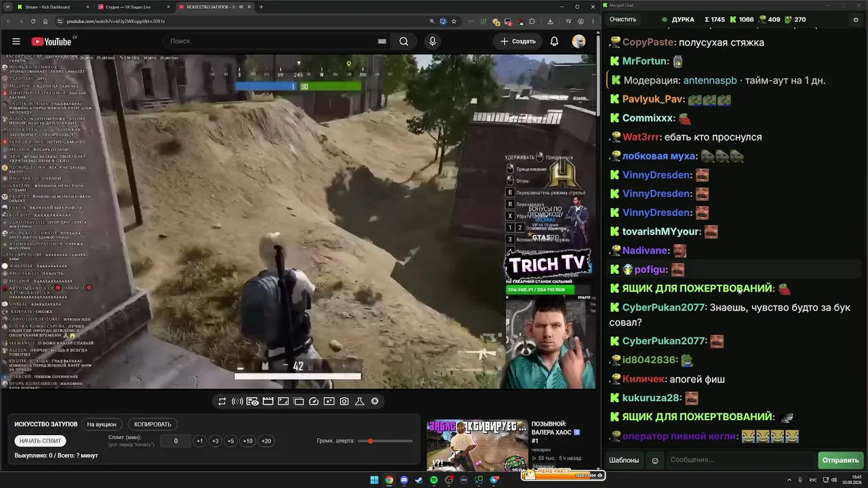Open the Шаблоны templates button

[x=624, y=460]
